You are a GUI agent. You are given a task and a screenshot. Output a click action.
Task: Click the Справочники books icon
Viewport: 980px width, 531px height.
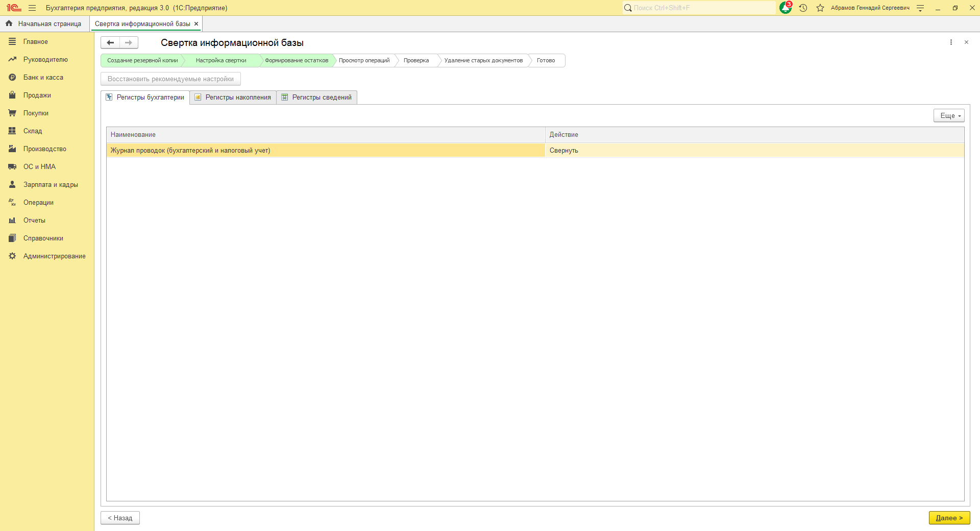(x=12, y=238)
